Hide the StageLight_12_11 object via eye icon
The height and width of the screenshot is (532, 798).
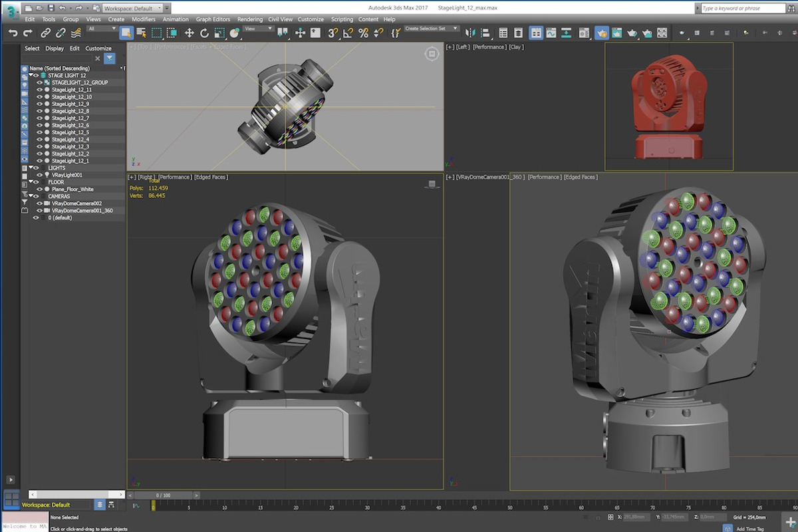[x=39, y=90]
